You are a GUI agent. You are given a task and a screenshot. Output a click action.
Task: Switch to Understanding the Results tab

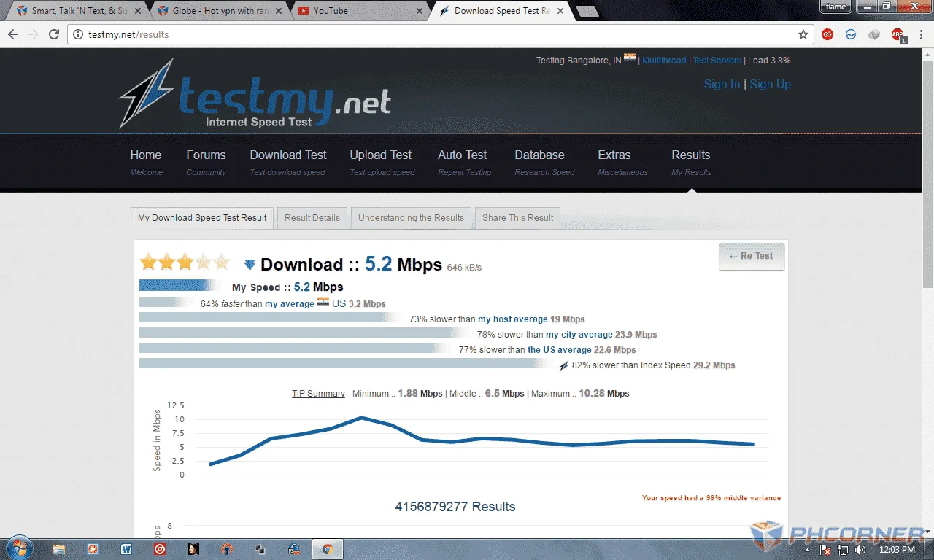[411, 217]
